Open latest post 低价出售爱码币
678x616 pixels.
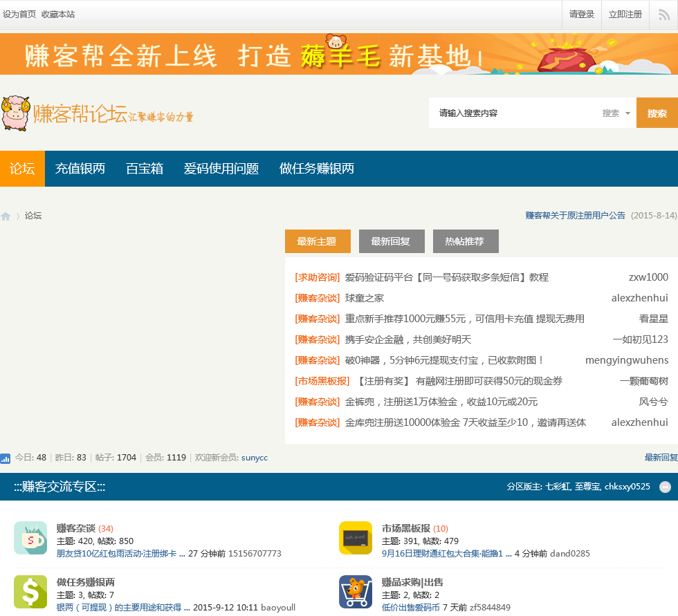tap(410, 608)
